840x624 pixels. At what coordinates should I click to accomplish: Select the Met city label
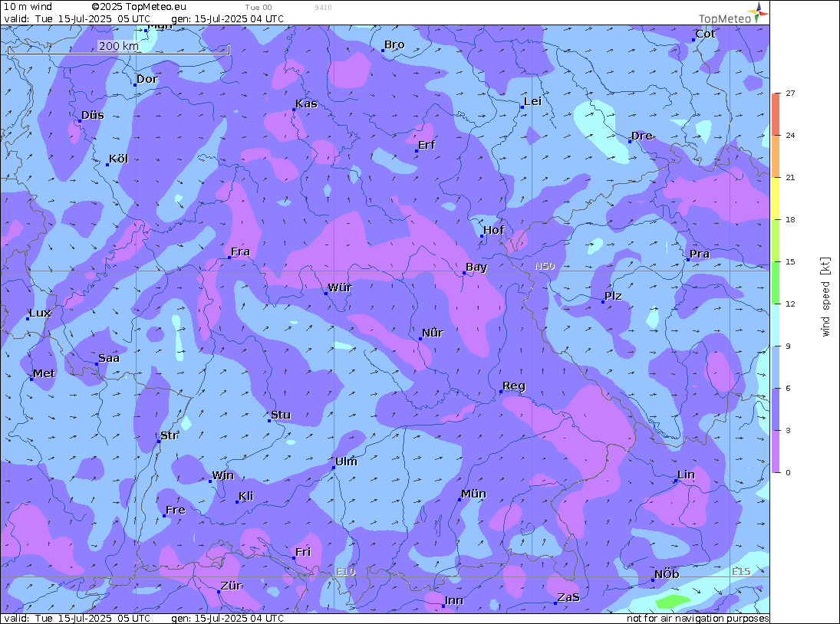pos(44,373)
